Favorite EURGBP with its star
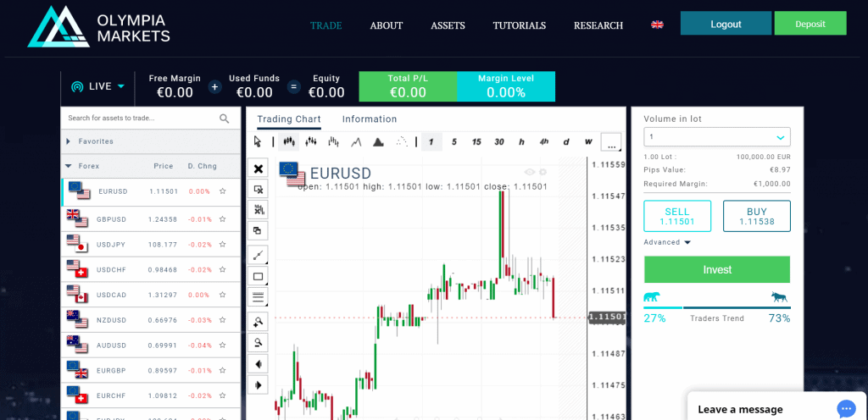This screenshot has height=420, width=868. click(x=223, y=370)
